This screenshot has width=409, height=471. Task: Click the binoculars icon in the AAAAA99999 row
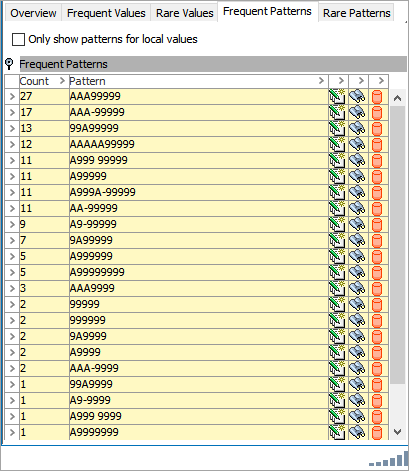[357, 145]
